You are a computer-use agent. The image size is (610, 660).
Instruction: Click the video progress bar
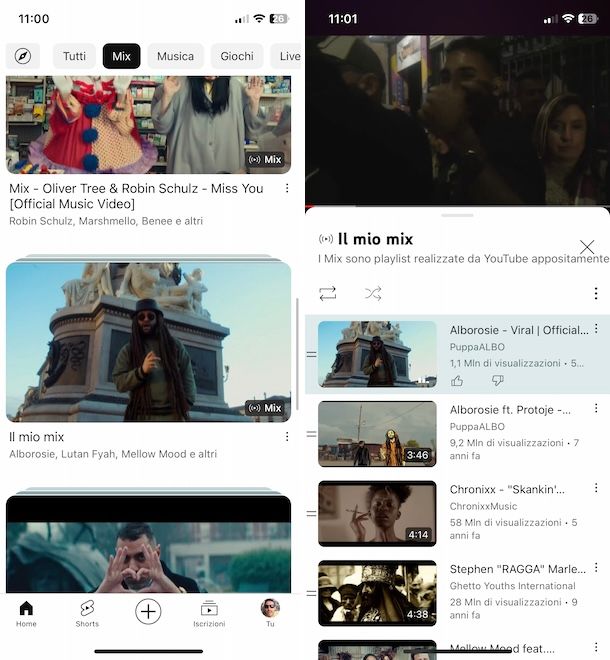click(457, 206)
